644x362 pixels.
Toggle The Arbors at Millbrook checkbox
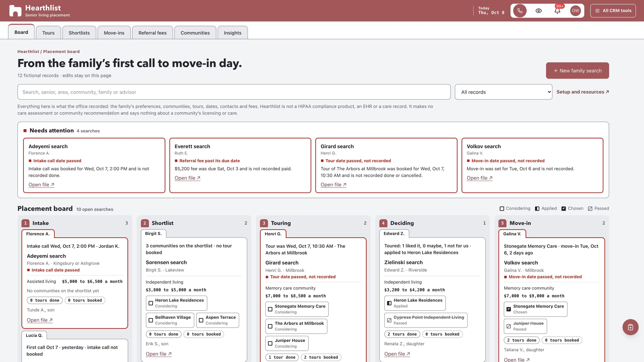(270, 326)
